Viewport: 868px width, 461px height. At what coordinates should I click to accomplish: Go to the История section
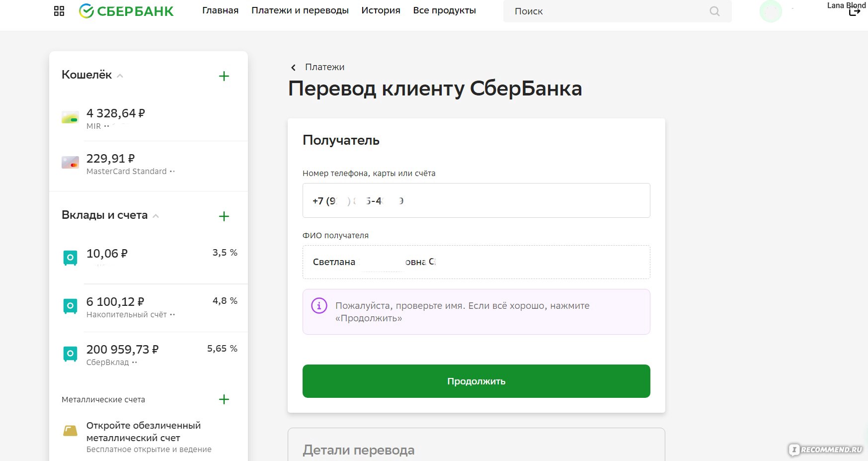coord(381,10)
